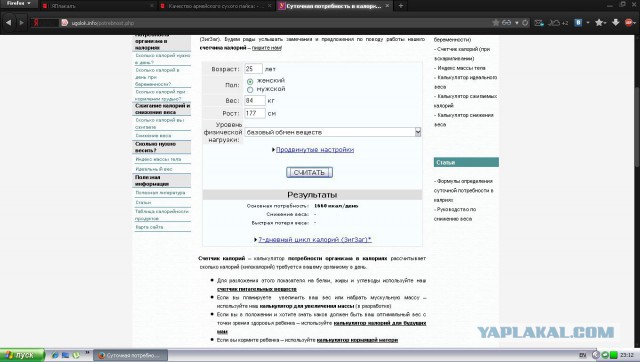Image resolution: width=640 pixels, height=362 pixels.
Task: Open right panel link Руководство по снижению веса
Action: coord(455,214)
